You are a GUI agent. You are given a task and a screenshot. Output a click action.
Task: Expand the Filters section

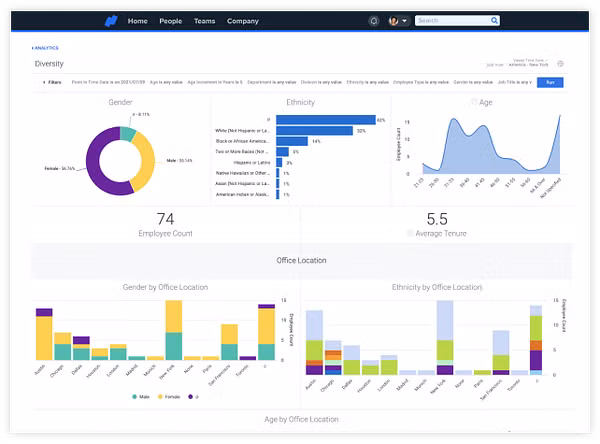52,82
